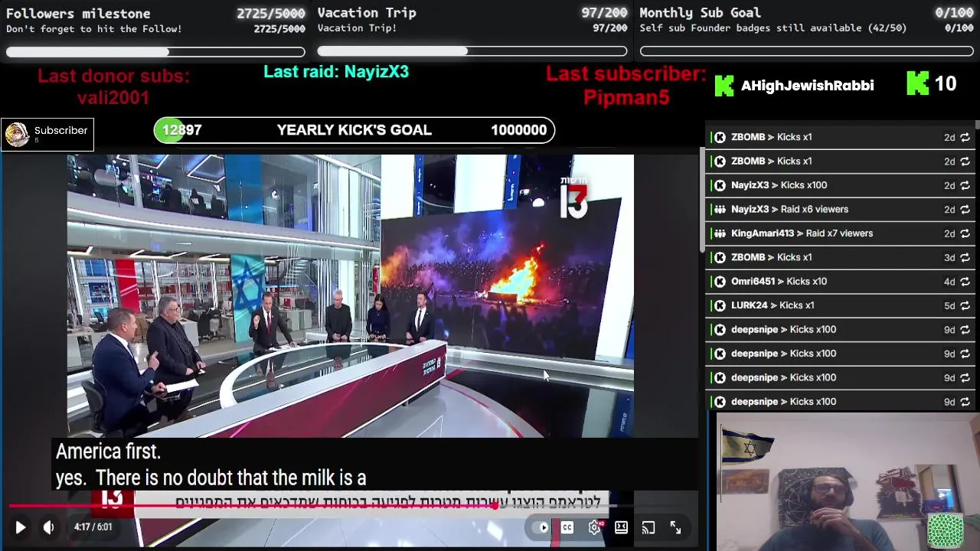
Task: Click the 5d timestamp on LURK24 row
Action: tap(949, 305)
